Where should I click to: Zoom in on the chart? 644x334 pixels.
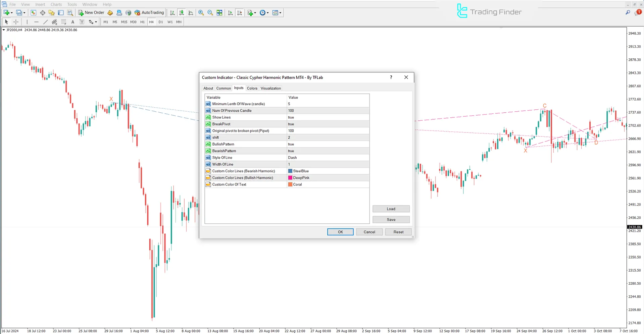click(201, 12)
